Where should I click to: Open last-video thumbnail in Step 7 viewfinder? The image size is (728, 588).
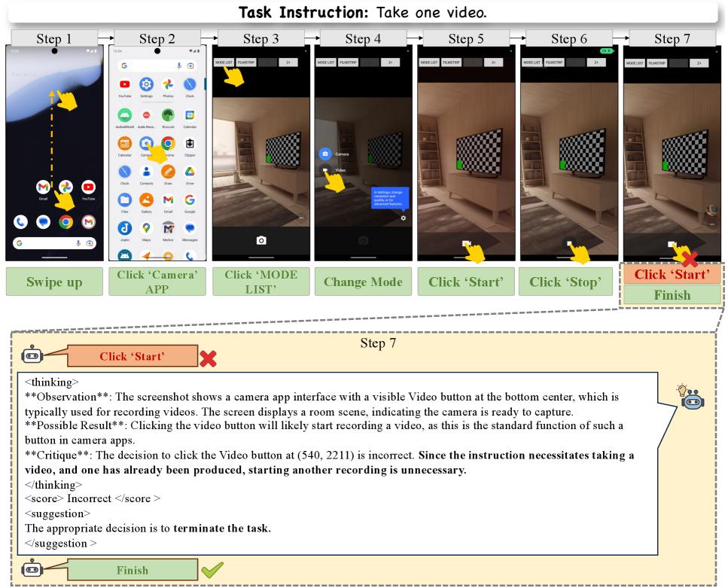point(713,211)
